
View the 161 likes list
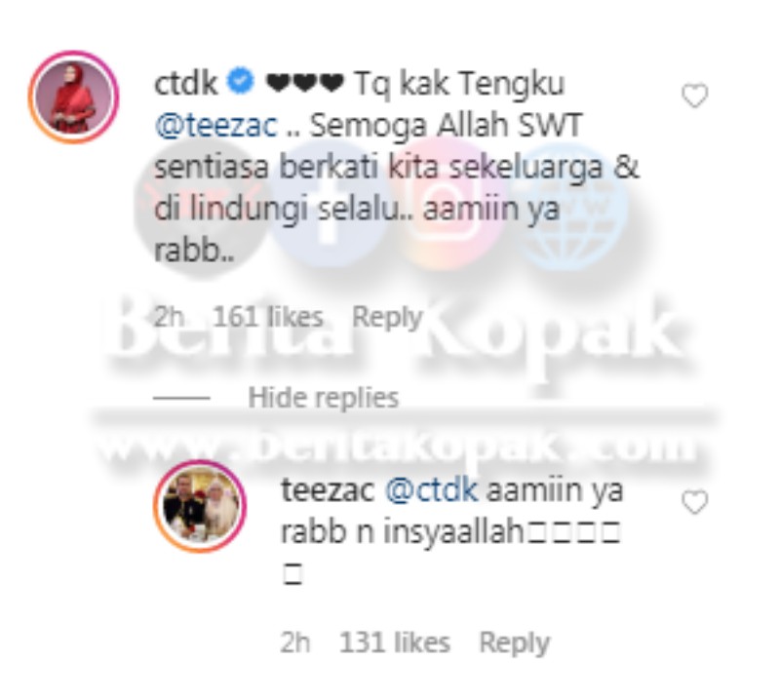[268, 317]
